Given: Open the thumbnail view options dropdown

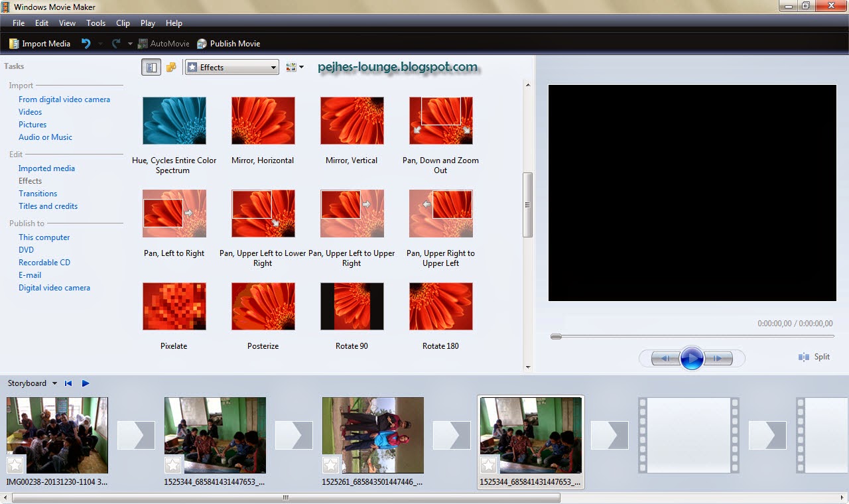Looking at the screenshot, I should click(294, 67).
